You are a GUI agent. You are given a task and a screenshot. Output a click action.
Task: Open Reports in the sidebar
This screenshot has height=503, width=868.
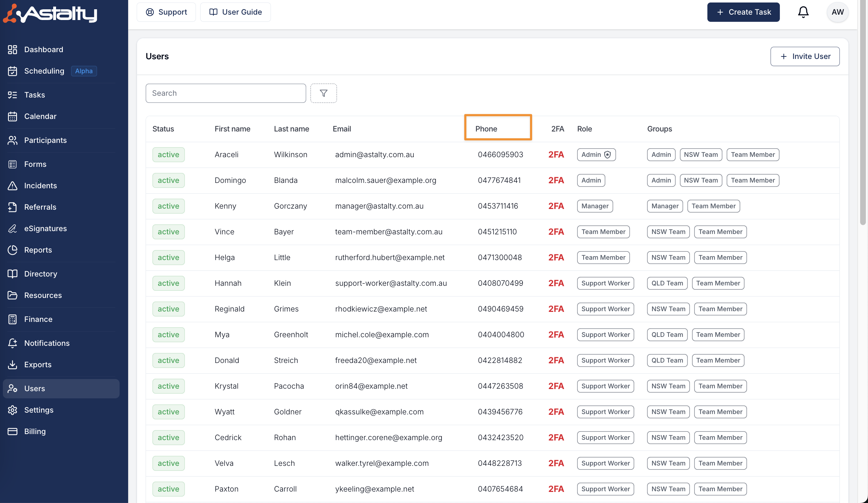coord(38,250)
